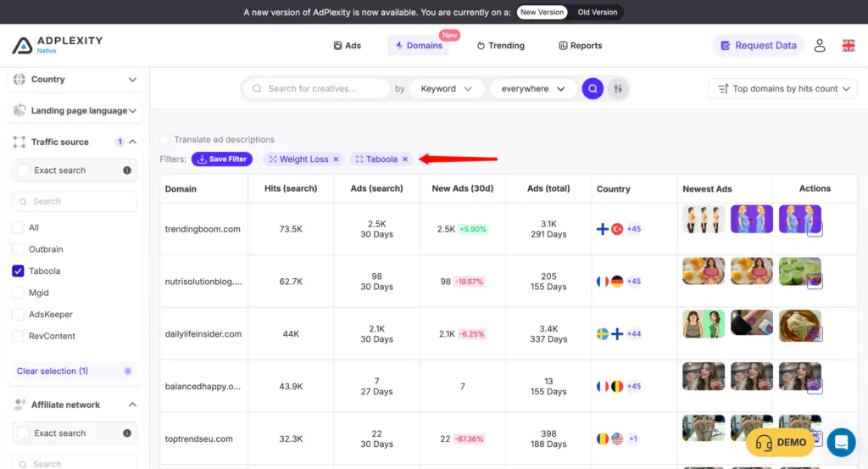Focus the Search for creatives input
The height and width of the screenshot is (469, 868).
(317, 88)
